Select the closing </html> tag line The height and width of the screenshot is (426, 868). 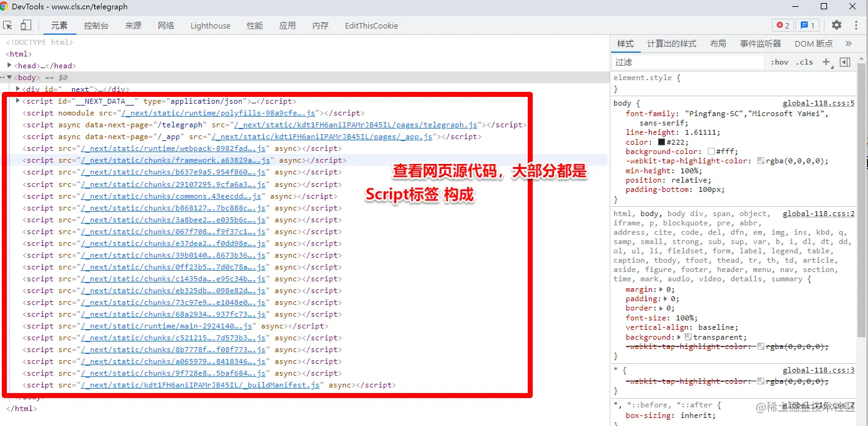22,409
